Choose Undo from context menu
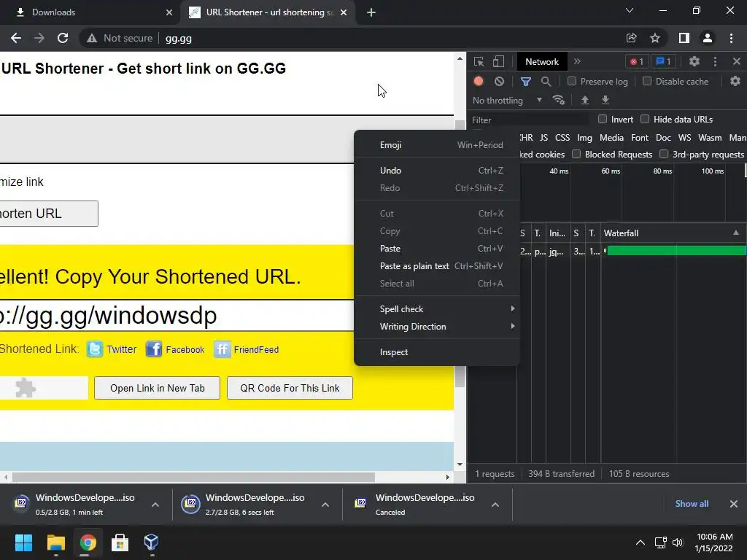 pyautogui.click(x=438, y=171)
